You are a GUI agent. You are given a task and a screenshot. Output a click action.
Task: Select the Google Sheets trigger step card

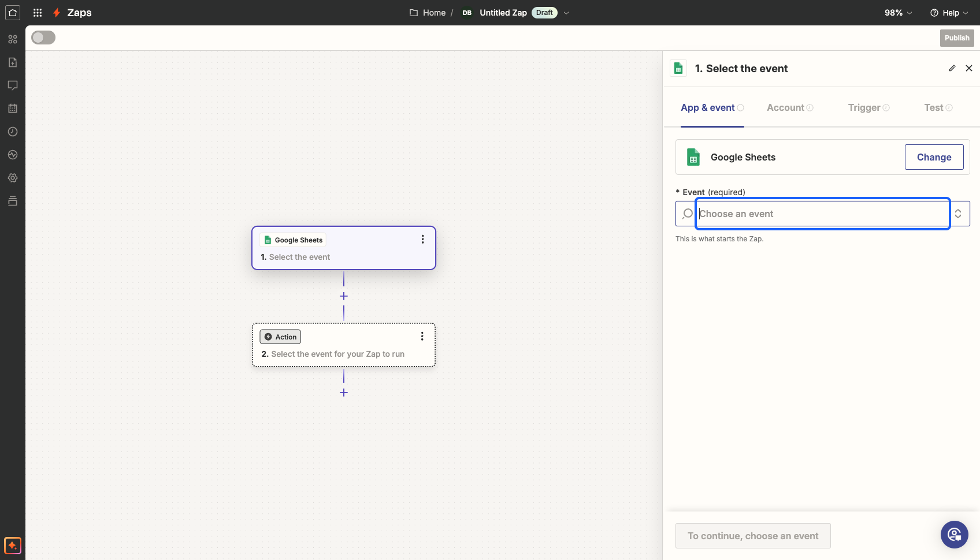point(344,248)
